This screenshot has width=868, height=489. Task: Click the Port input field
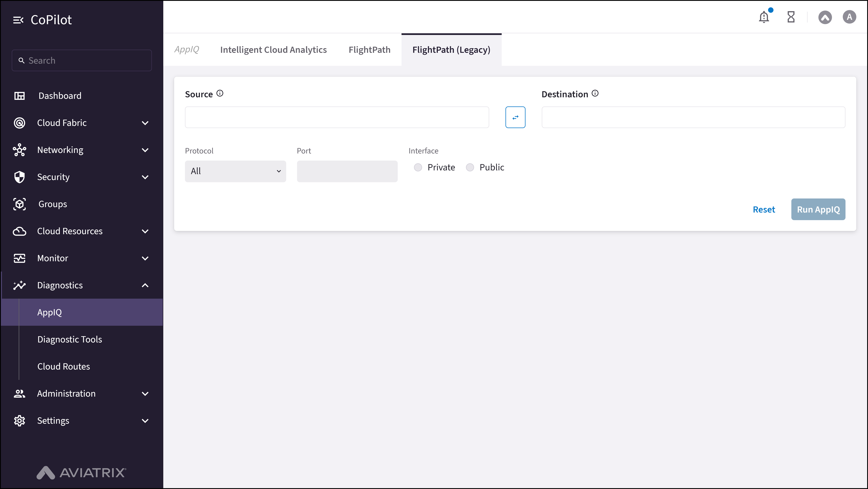point(347,171)
